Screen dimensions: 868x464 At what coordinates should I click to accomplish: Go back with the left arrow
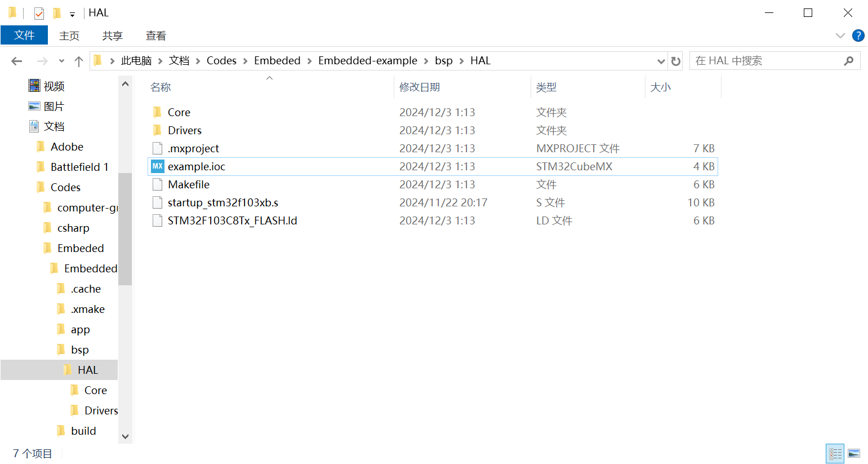[x=17, y=61]
